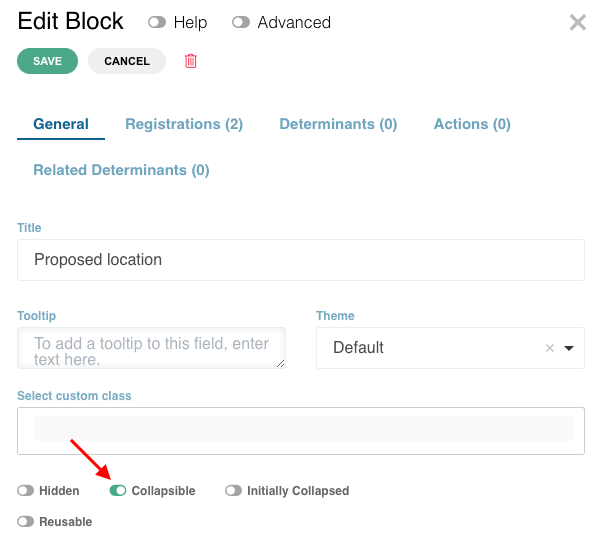Clear the Default theme selection
Viewport: 615px width, 557px height.
[549, 348]
